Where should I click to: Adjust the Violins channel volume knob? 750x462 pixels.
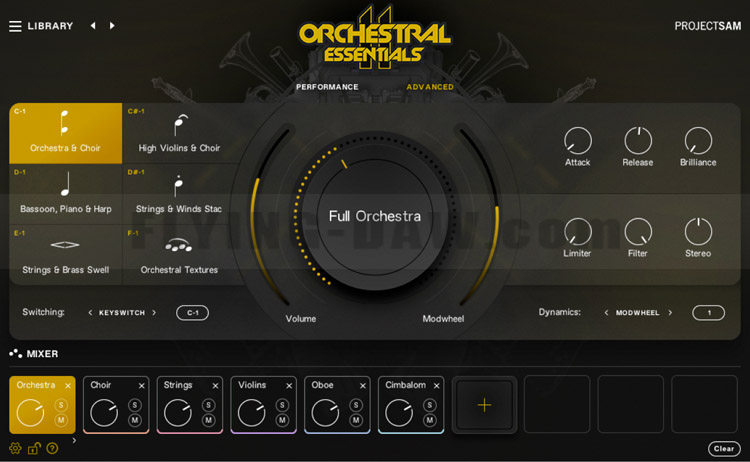(x=251, y=413)
